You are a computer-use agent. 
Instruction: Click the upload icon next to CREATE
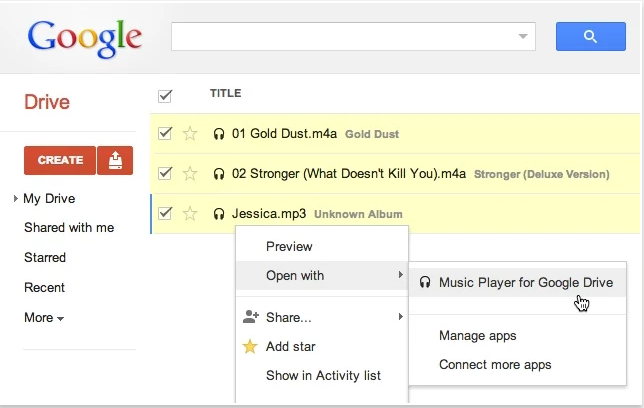(115, 160)
